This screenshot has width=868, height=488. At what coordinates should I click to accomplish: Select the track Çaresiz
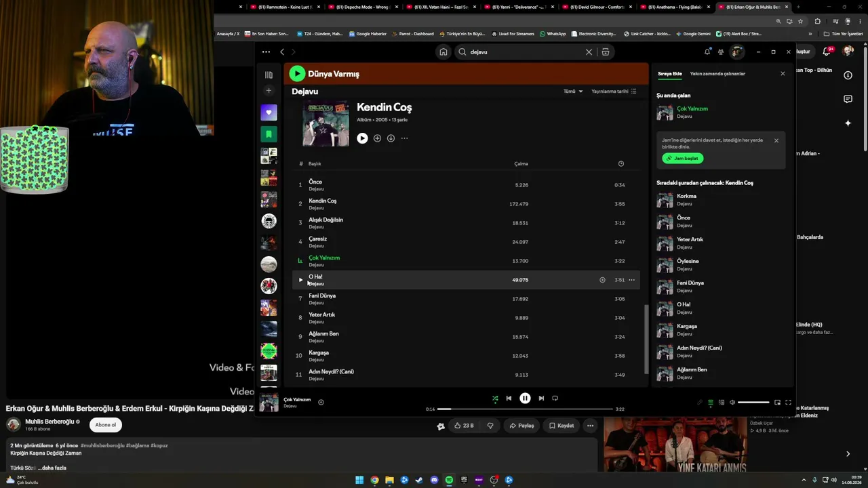pos(467,242)
